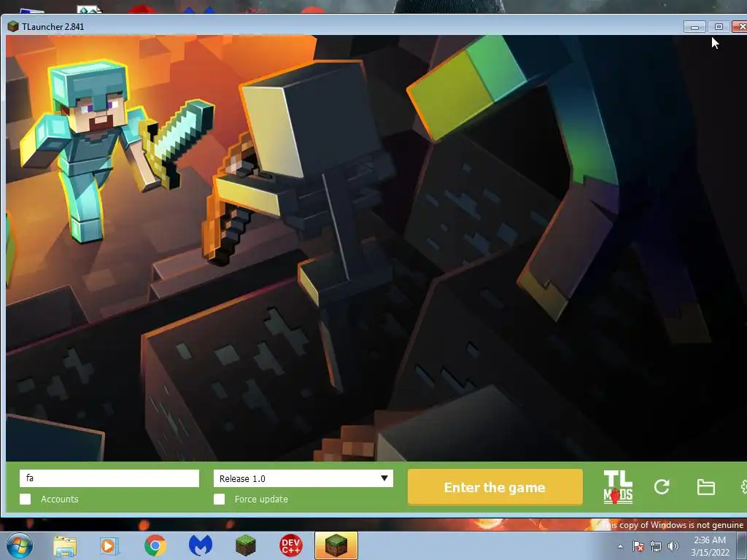Open File Explorer from the taskbar
This screenshot has height=560, width=747.
(x=65, y=546)
